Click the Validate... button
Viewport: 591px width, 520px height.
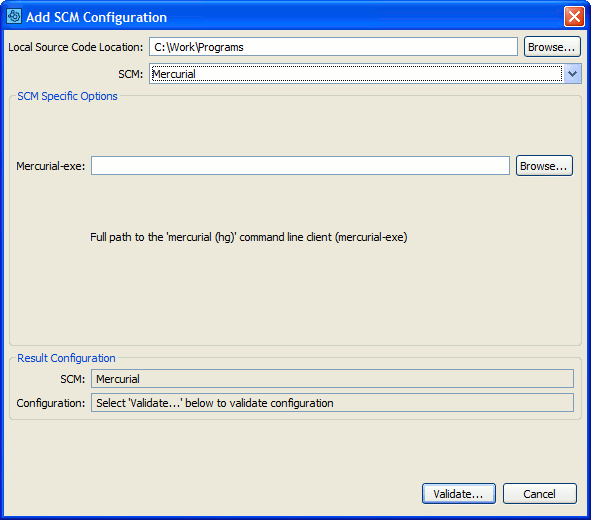tap(459, 494)
